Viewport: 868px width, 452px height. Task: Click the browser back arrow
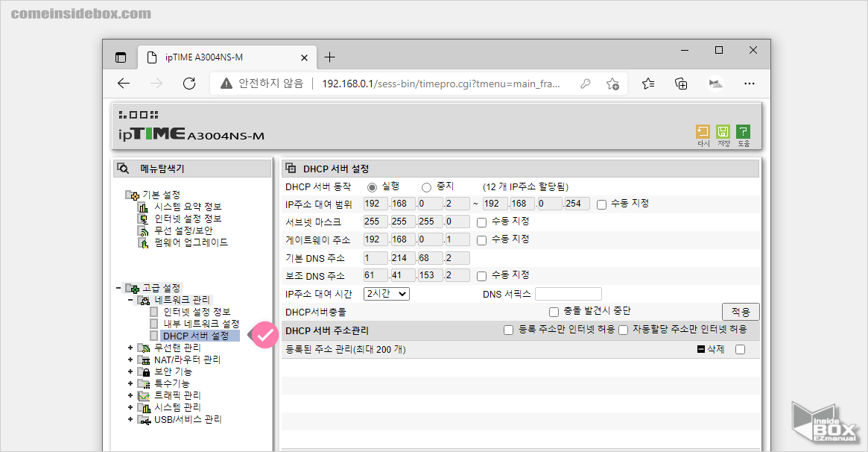pos(124,84)
